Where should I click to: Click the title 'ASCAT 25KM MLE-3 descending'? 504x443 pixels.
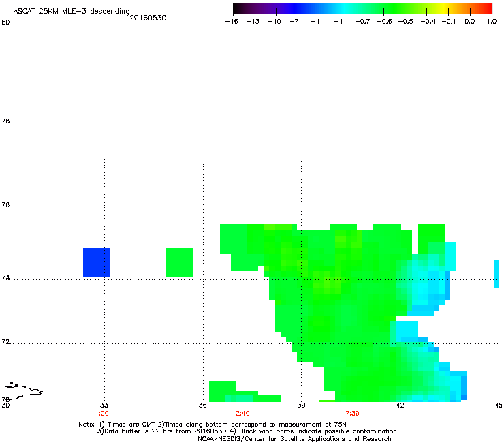click(x=72, y=12)
